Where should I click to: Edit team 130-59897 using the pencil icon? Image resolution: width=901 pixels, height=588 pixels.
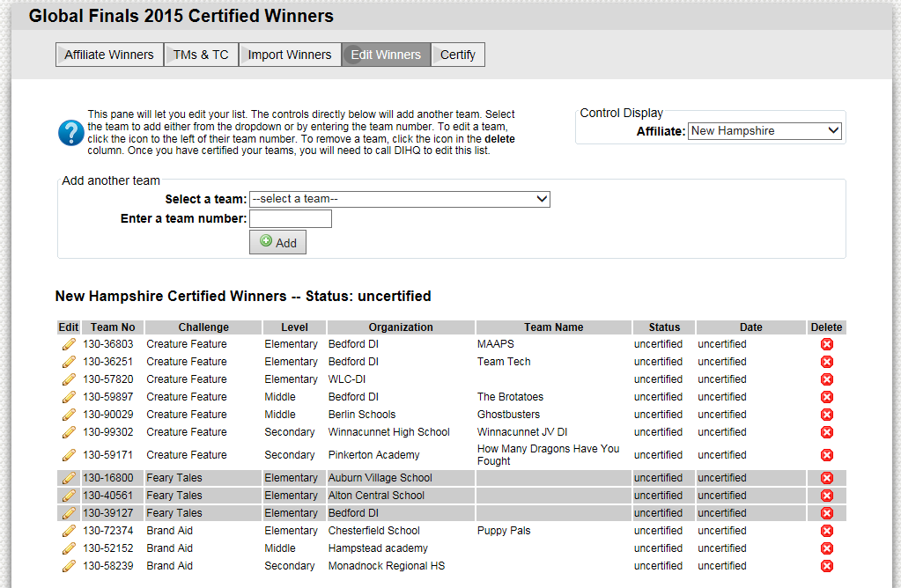[69, 397]
